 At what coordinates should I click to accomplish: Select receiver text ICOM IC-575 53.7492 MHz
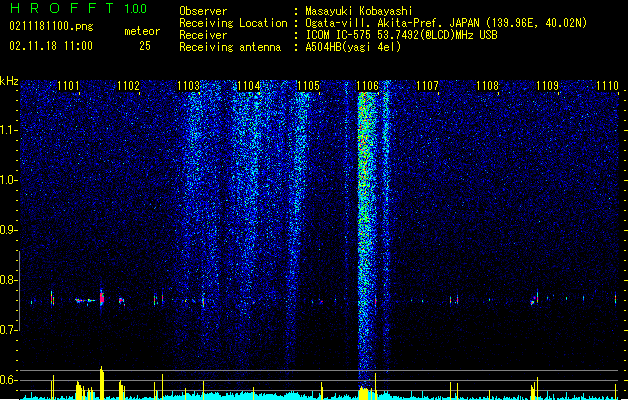(401, 35)
